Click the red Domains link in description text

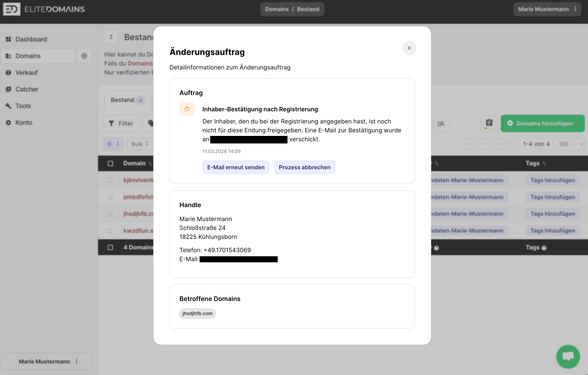[x=140, y=63]
